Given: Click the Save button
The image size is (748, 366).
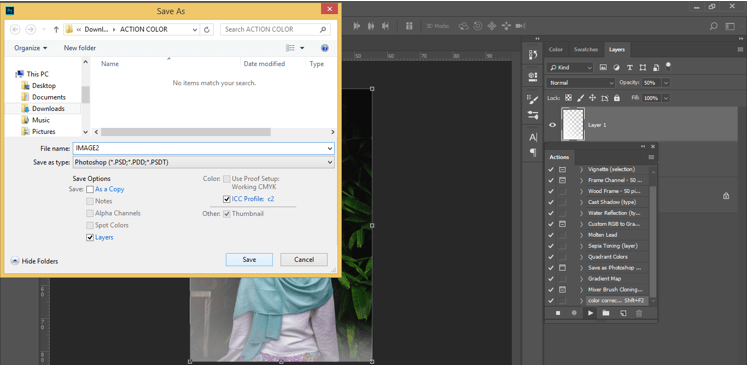Looking at the screenshot, I should (x=249, y=260).
